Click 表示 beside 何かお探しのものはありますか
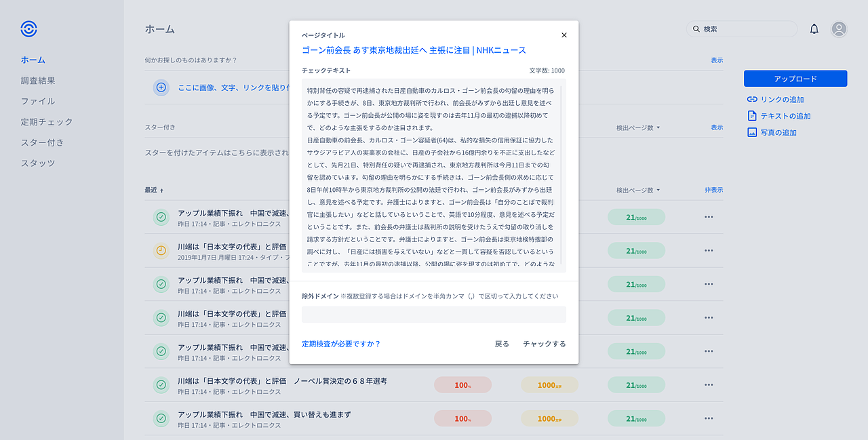Image resolution: width=868 pixels, height=440 pixels. [x=717, y=60]
